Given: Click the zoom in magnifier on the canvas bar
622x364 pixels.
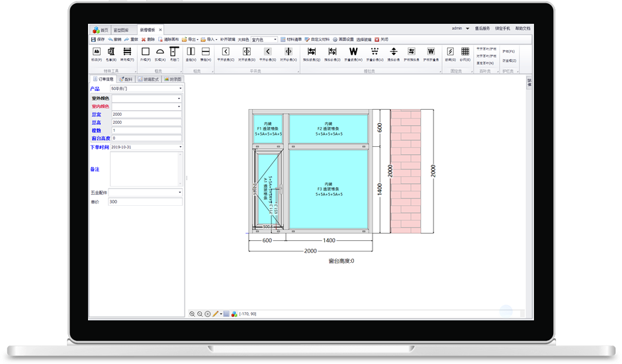Looking at the screenshot, I should [192, 314].
